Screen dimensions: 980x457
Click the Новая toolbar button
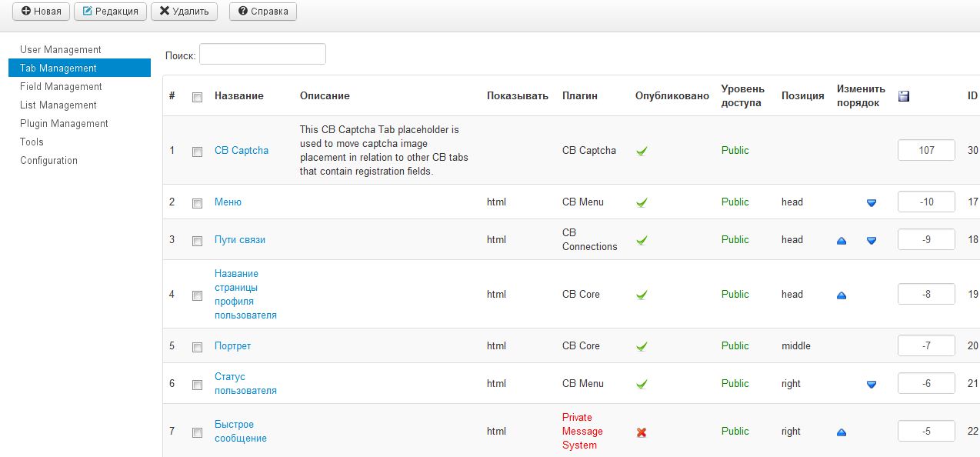[x=41, y=12]
